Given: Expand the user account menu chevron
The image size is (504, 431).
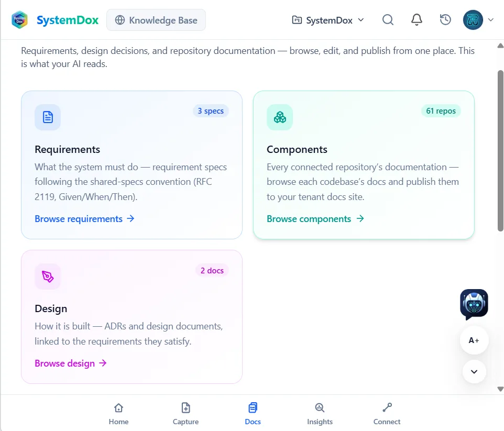Looking at the screenshot, I should 491,20.
